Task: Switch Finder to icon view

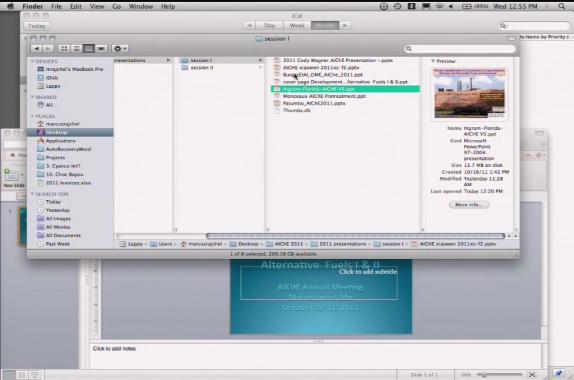Action: coord(64,48)
